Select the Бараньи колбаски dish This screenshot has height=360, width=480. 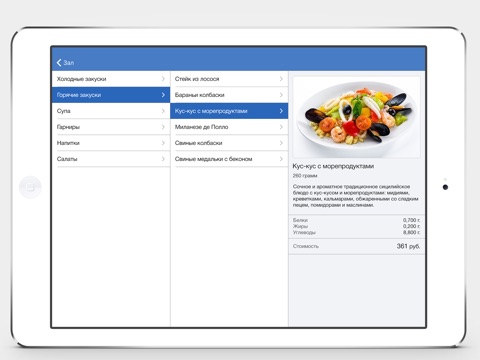click(x=229, y=95)
